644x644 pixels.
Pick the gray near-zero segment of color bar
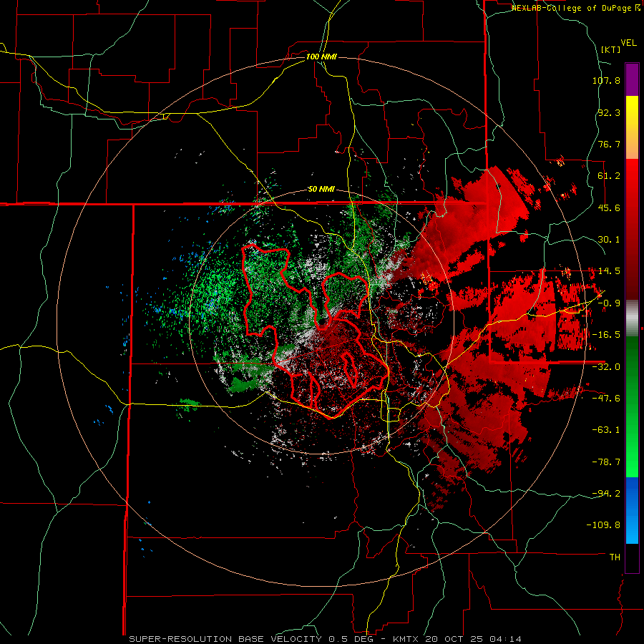[632, 318]
